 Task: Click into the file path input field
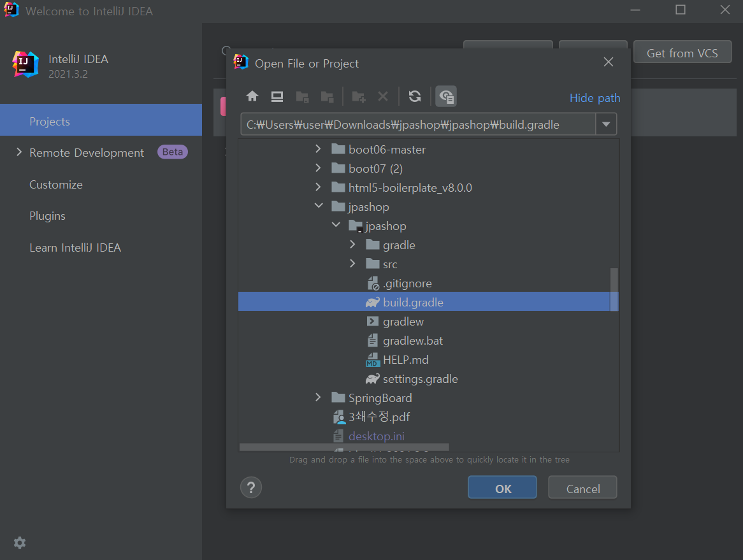tap(418, 125)
